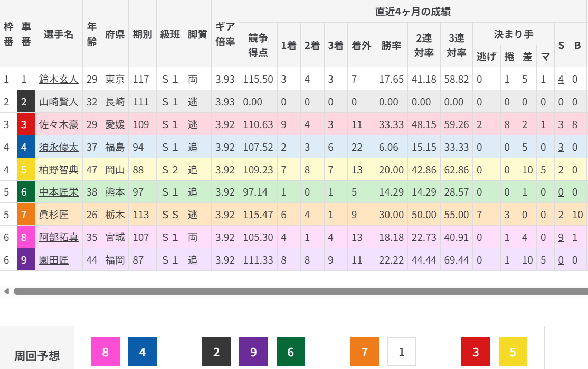
Task: Click blue number 4 badge in 周回予想
Action: 143,352
